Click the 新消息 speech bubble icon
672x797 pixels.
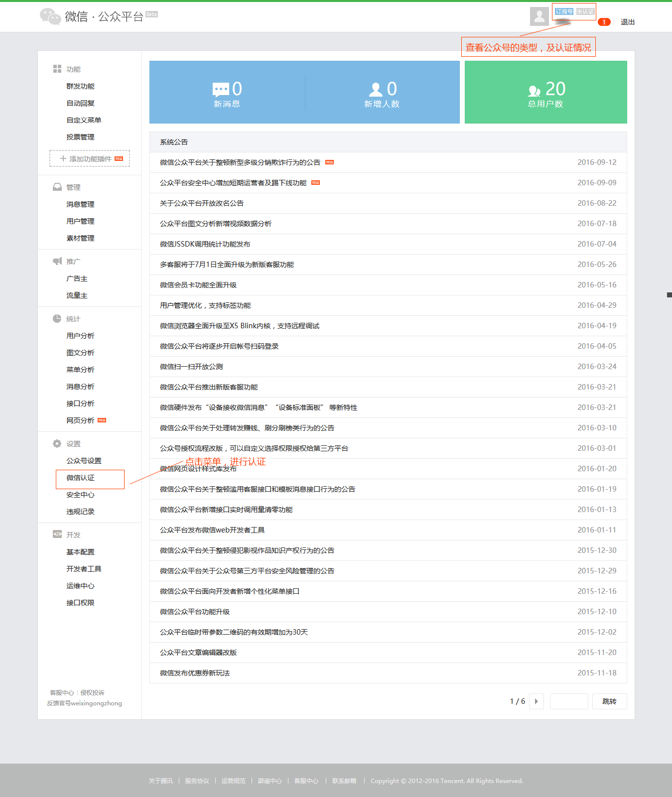point(221,90)
